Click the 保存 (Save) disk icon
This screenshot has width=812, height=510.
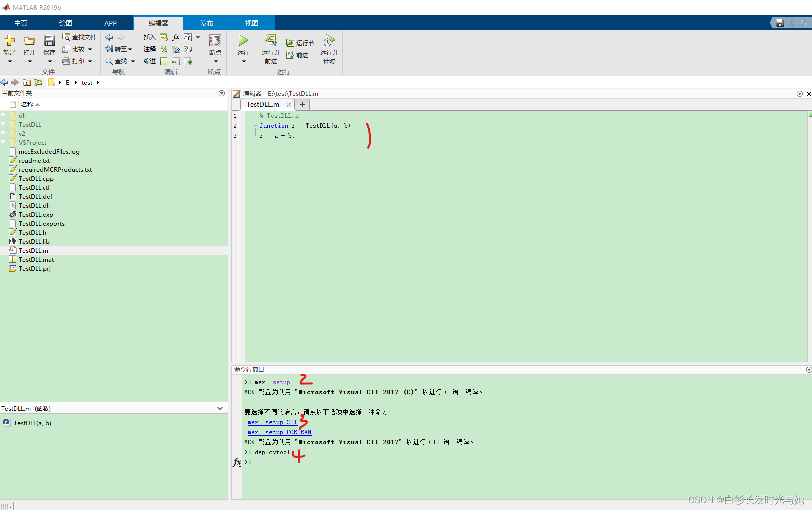coord(49,41)
